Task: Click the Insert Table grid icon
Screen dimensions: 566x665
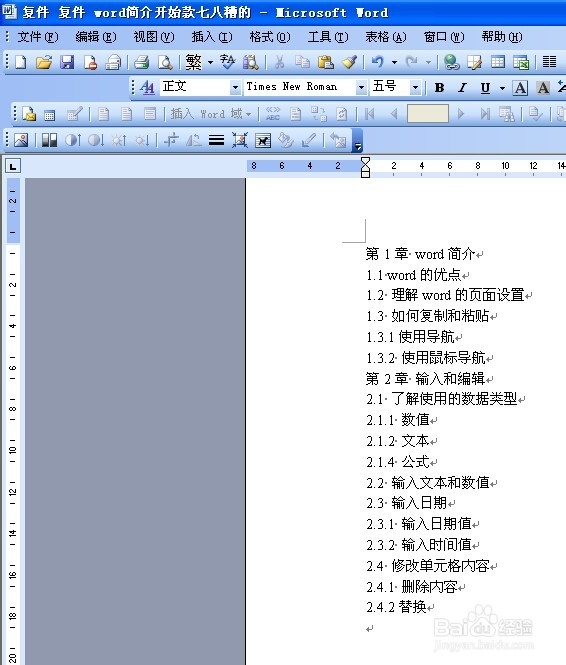Action: (498, 62)
